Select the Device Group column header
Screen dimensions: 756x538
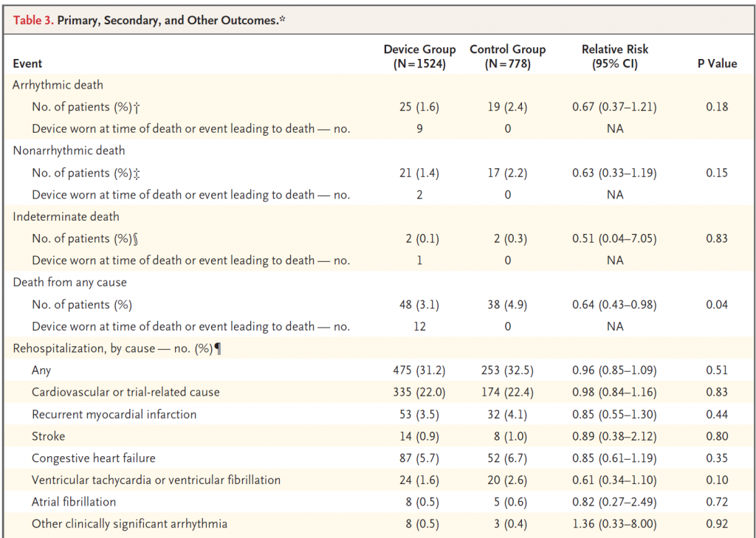pos(419,57)
